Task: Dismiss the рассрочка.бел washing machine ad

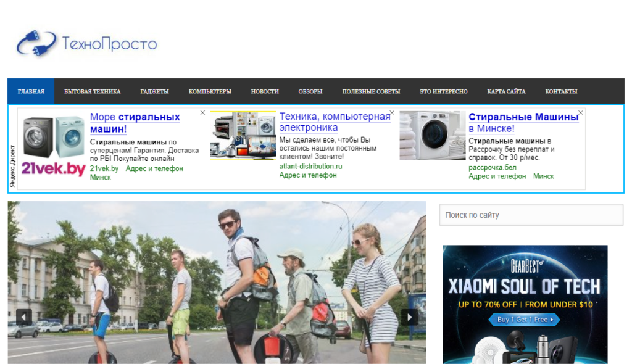Action: coord(580,113)
